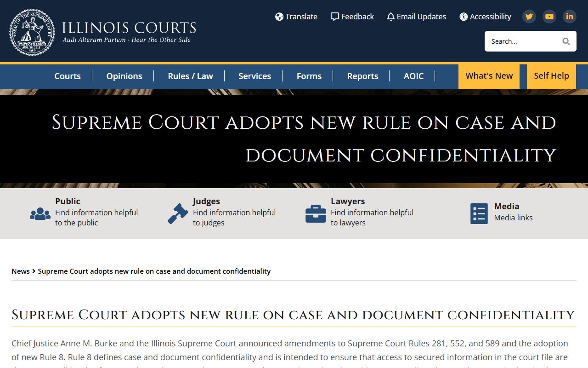Open the Twitter social icon
The height and width of the screenshot is (368, 588).
click(x=529, y=17)
